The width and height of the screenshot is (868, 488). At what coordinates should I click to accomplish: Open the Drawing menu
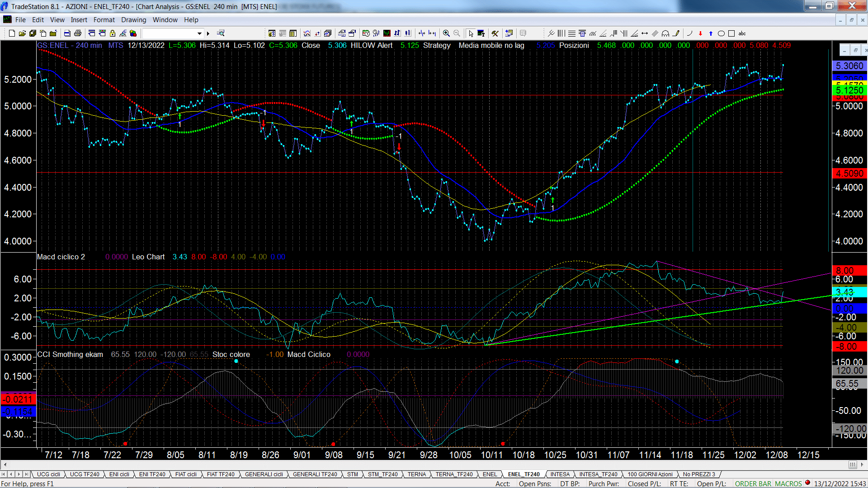click(134, 20)
